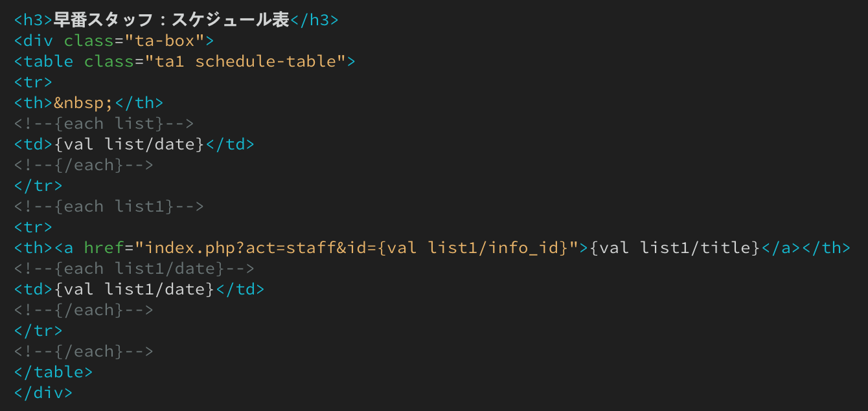
Task: Click the opening h3 tag
Action: coord(34,20)
